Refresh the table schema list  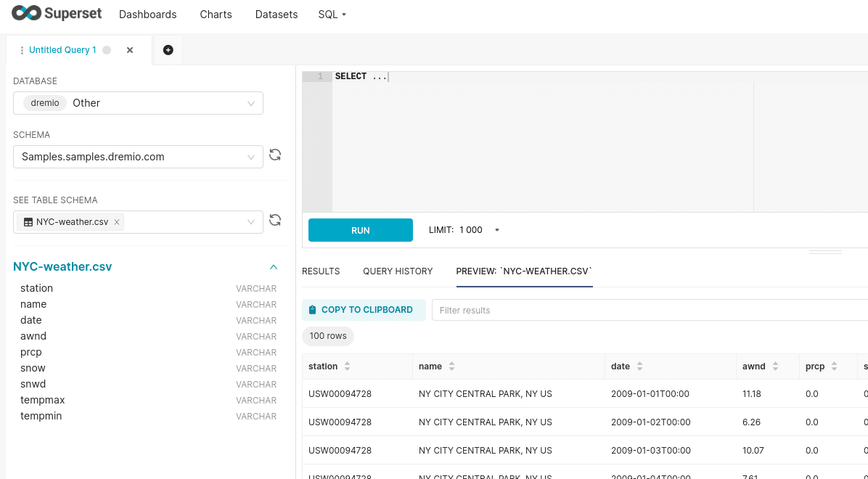275,220
